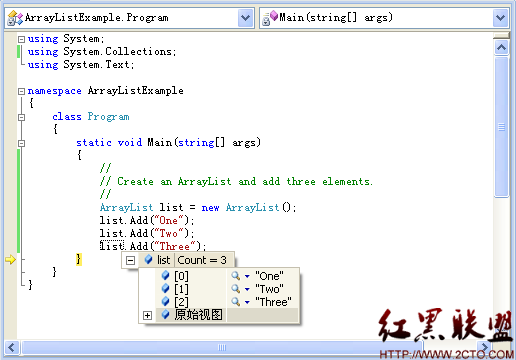Collapse the namespace ArrayListExample block
The height and width of the screenshot is (360, 516).
coord(21,91)
